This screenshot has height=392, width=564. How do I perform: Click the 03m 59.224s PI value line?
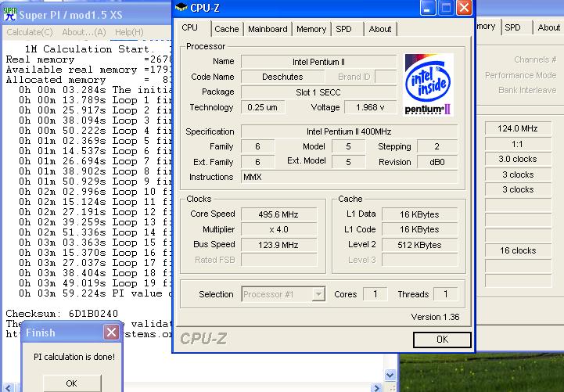[95, 293]
